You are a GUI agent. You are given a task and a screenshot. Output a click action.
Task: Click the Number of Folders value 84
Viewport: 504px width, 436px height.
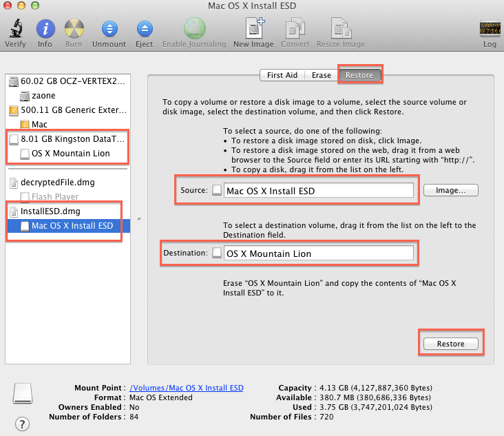tap(134, 417)
